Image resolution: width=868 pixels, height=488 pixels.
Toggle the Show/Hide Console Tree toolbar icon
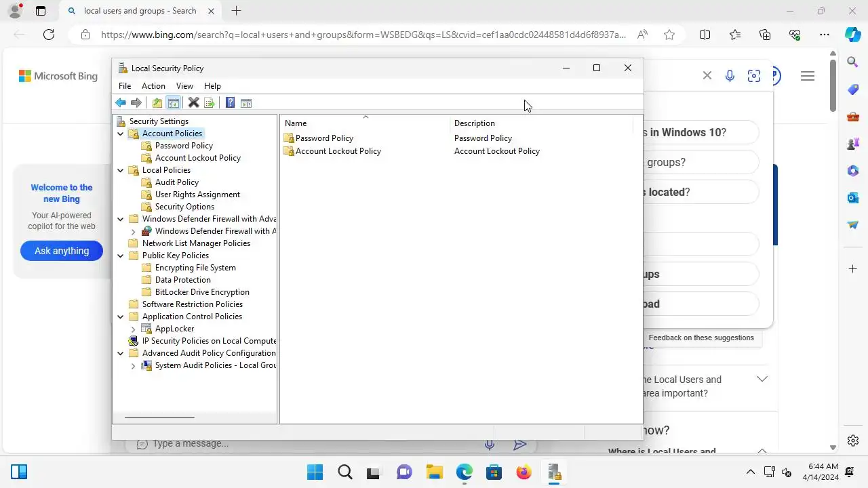point(174,103)
